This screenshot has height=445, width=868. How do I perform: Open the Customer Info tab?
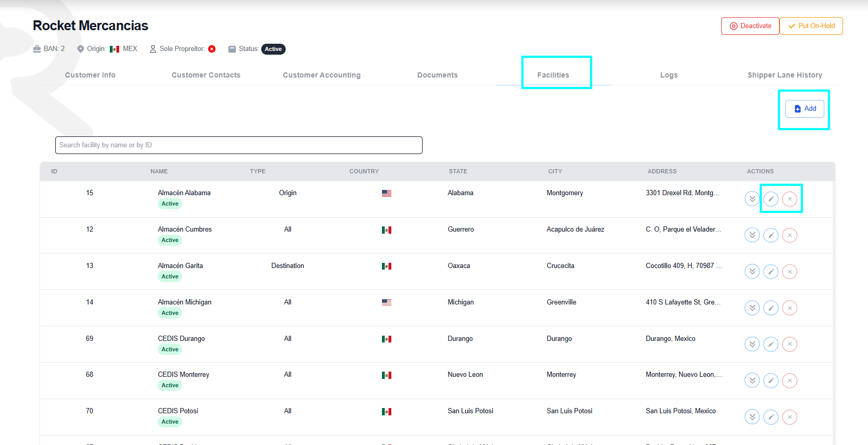click(x=90, y=75)
